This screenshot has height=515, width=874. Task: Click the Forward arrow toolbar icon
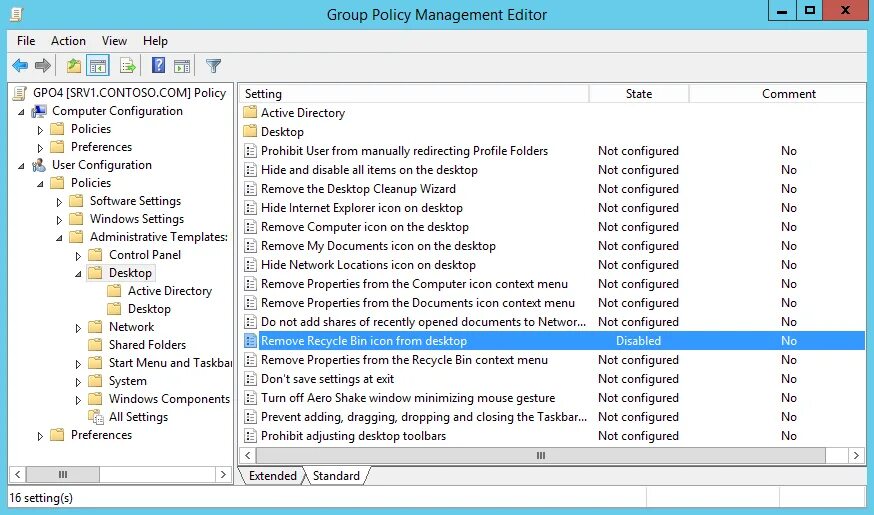(43, 66)
